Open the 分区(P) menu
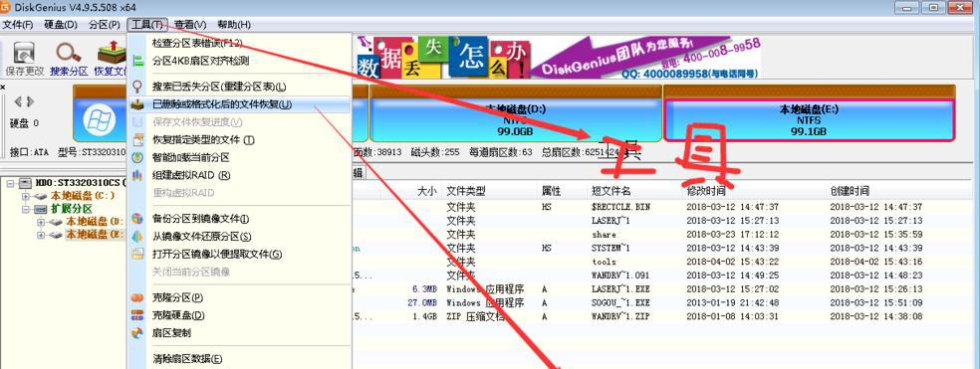Screen dimensions: 980x369 [x=105, y=24]
